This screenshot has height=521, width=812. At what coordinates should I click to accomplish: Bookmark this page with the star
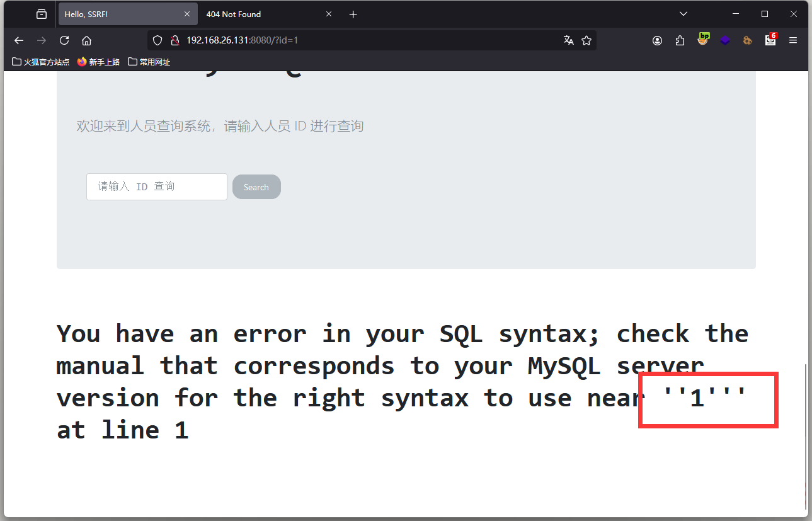pyautogui.click(x=586, y=40)
